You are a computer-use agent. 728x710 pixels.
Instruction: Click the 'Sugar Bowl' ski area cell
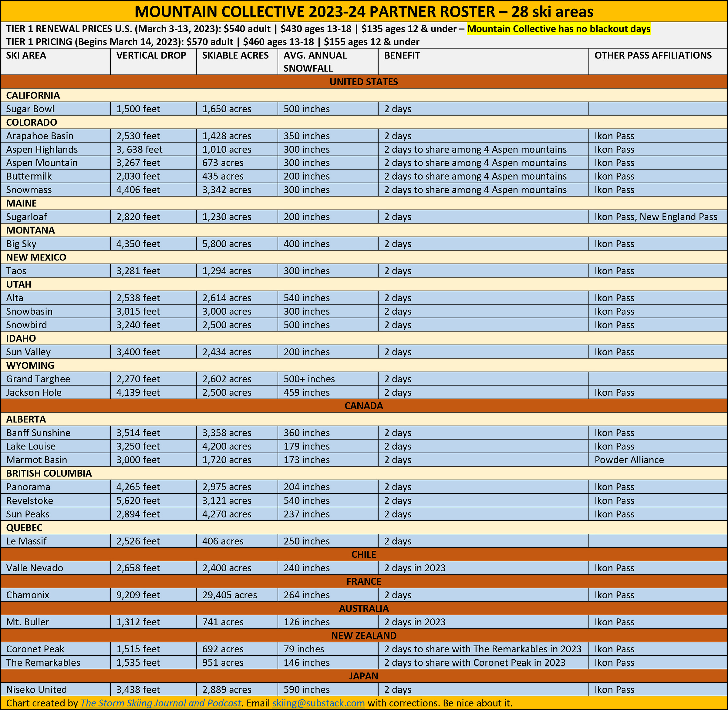(x=55, y=109)
